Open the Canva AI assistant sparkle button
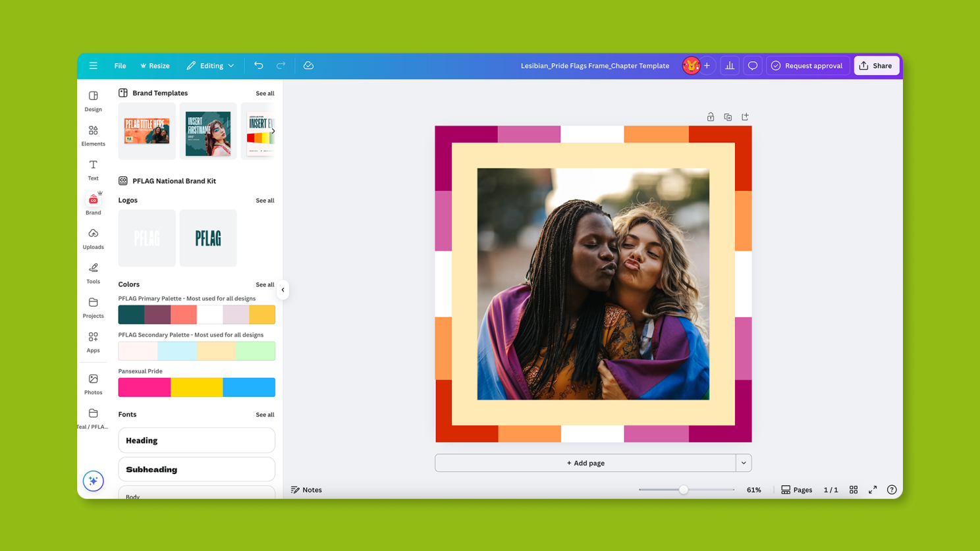 pos(93,481)
